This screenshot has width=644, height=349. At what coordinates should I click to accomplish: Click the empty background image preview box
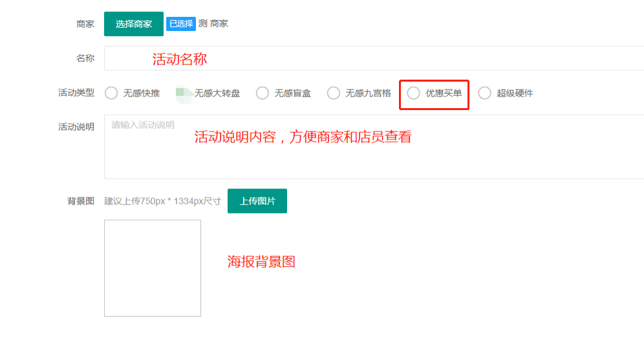153,268
